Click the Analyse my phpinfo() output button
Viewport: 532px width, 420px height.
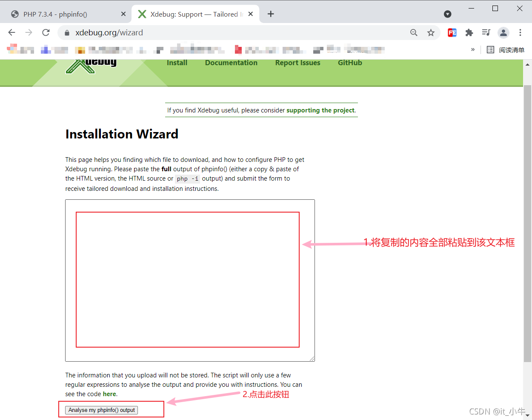[101, 410]
